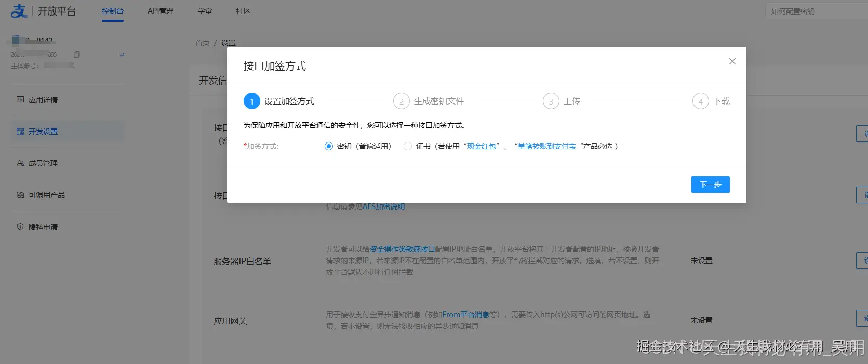
Task: Click the 开放平台 title text
Action: (57, 11)
